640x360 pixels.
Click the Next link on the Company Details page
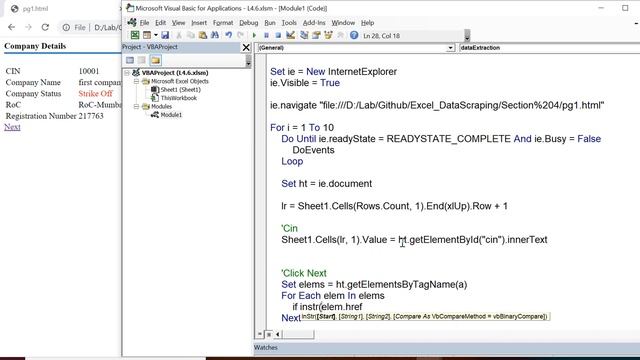coord(12,127)
